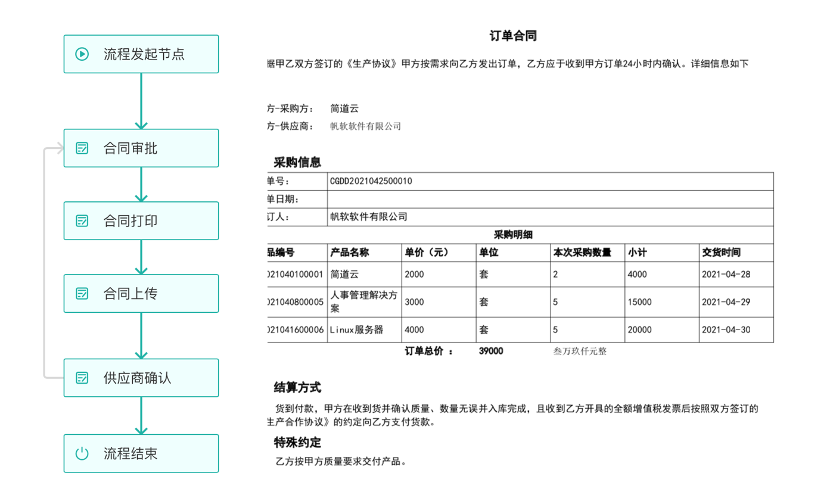Click the 本次采购数量 column header

pos(582,253)
